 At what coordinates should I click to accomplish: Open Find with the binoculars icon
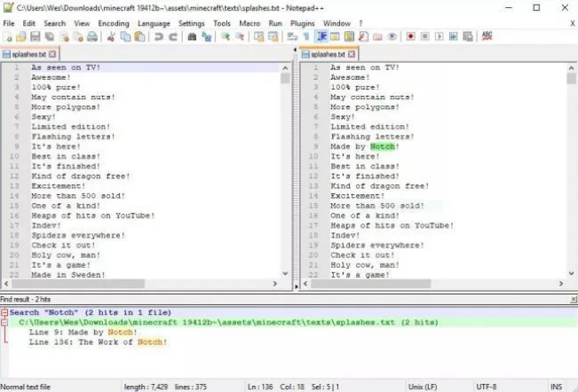(192, 36)
